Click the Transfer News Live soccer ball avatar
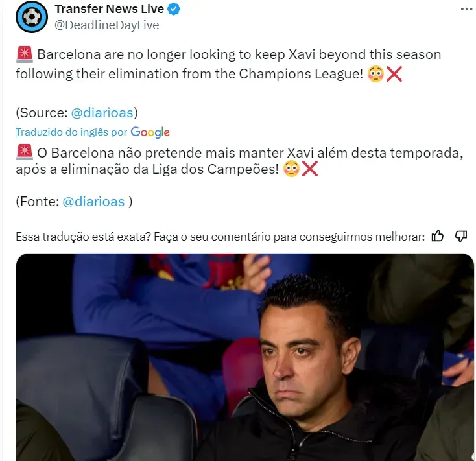476x461 pixels. click(32, 17)
